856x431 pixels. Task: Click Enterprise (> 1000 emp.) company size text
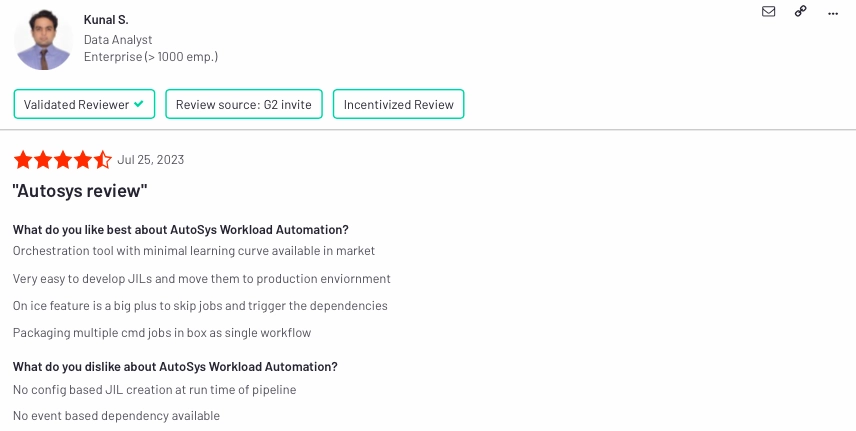coord(151,57)
